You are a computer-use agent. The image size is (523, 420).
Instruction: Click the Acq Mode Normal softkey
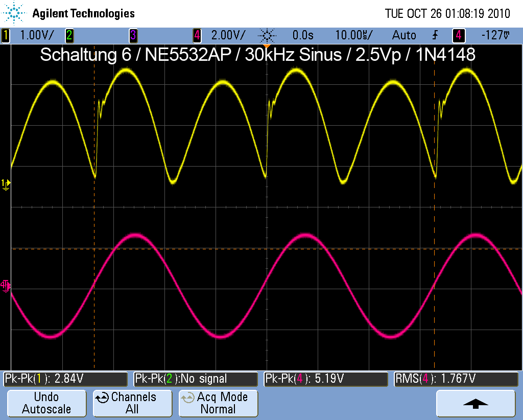click(219, 403)
